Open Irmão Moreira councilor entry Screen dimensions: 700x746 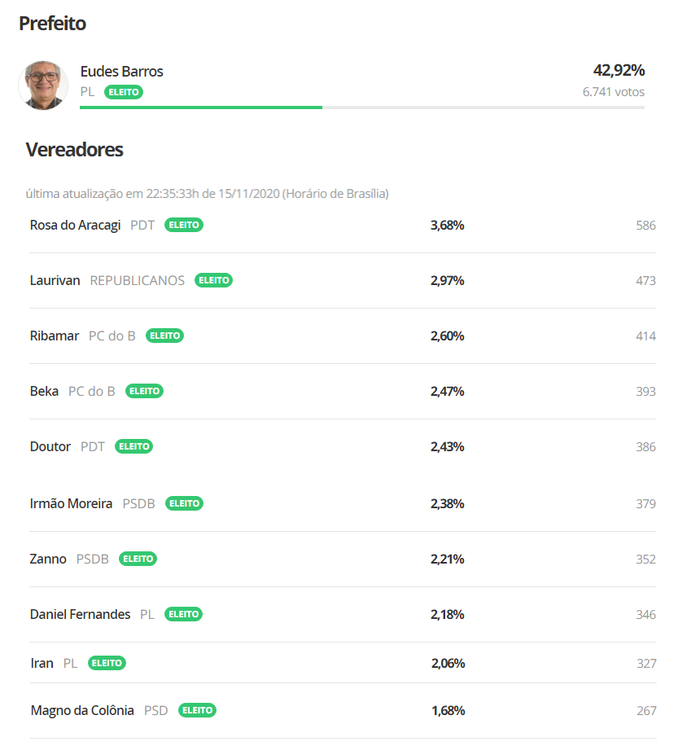tap(71, 503)
